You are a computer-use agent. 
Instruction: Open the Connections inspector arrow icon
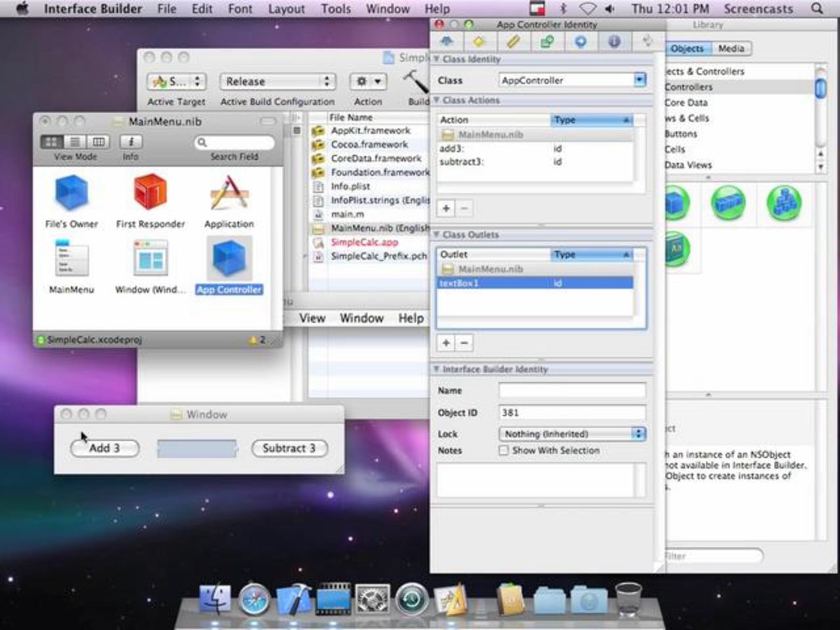[581, 41]
